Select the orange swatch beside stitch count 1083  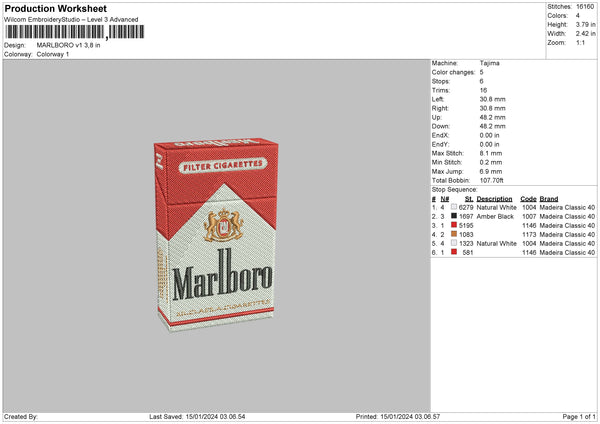click(454, 234)
